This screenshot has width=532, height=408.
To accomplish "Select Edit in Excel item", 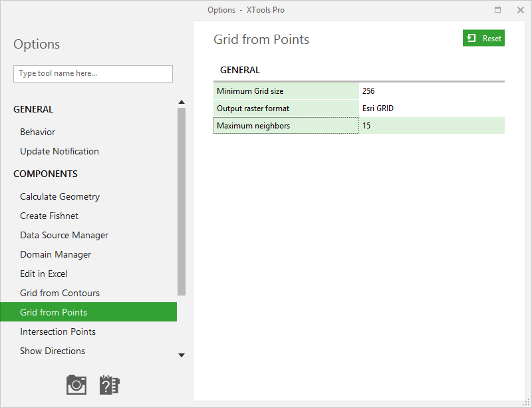I will (43, 274).
